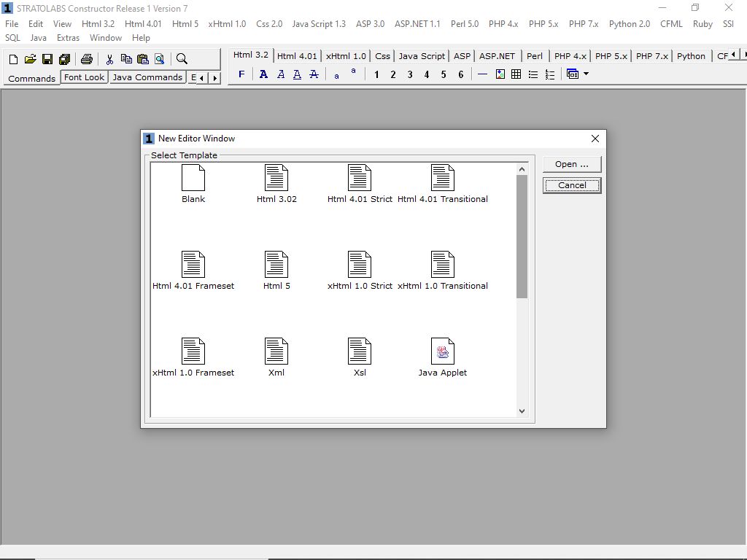Open the form icon dropdown arrow
The image size is (747, 560).
click(586, 74)
